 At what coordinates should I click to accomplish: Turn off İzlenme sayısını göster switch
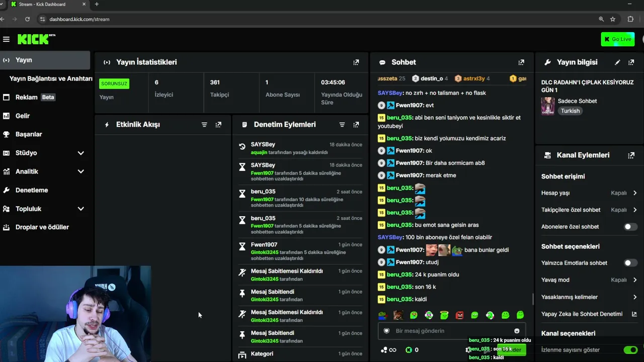[x=630, y=350]
